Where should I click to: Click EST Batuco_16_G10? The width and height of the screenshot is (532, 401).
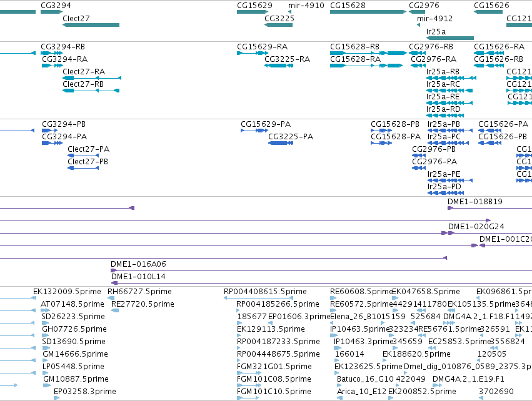coord(365,379)
